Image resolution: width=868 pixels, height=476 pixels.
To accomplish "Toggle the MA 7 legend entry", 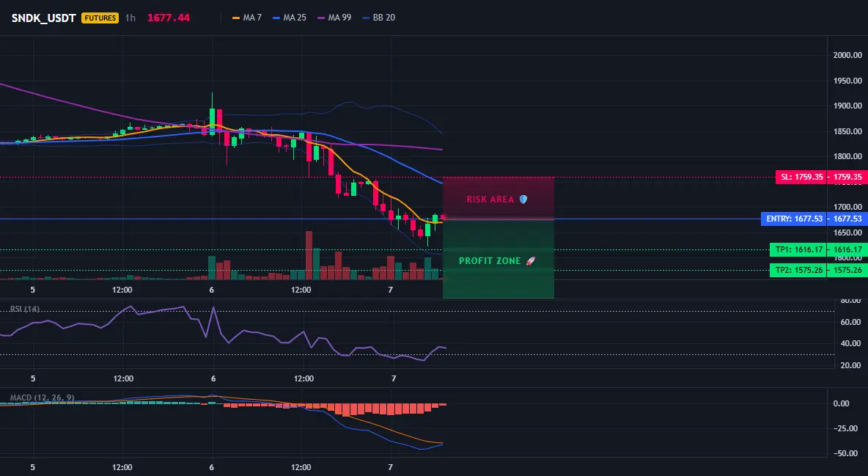I will [247, 18].
